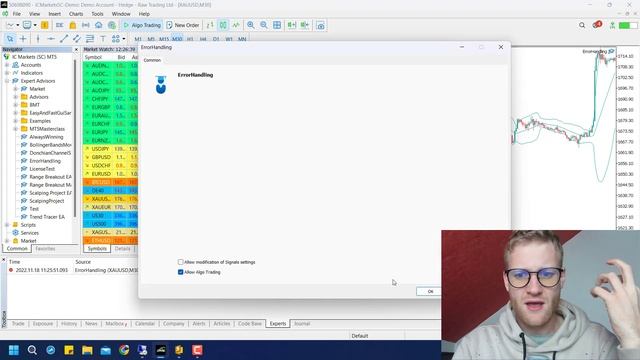Select the text label tool
Image resolution: width=640 pixels, height=360 pixels.
(x=103, y=39)
